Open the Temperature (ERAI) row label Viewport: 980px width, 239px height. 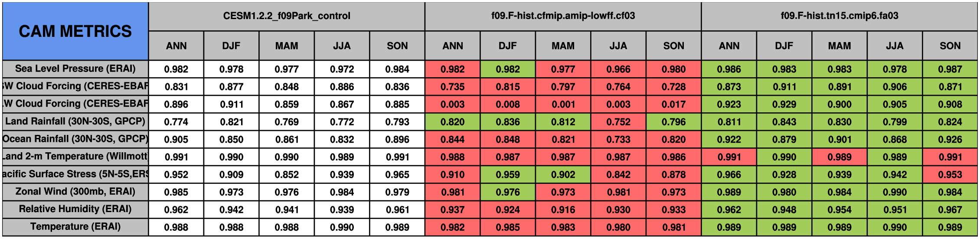(x=75, y=227)
